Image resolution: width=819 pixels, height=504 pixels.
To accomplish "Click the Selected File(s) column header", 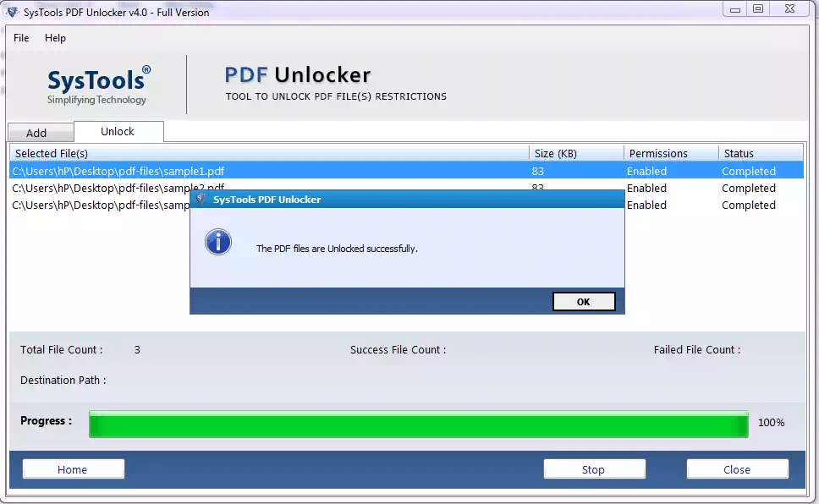I will point(269,153).
